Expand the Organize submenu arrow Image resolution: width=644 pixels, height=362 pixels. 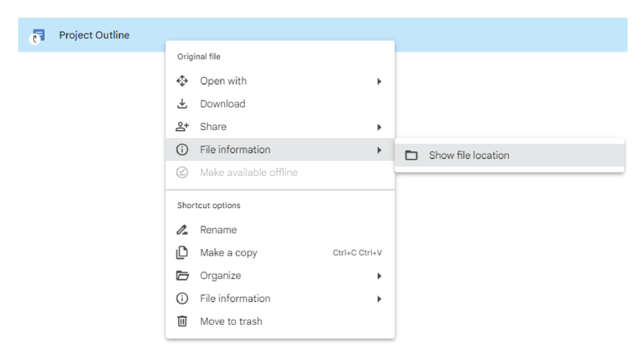(x=380, y=275)
